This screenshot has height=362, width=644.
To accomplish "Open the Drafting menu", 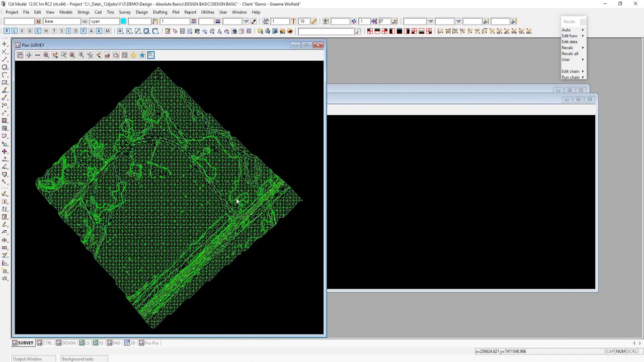I will click(160, 12).
